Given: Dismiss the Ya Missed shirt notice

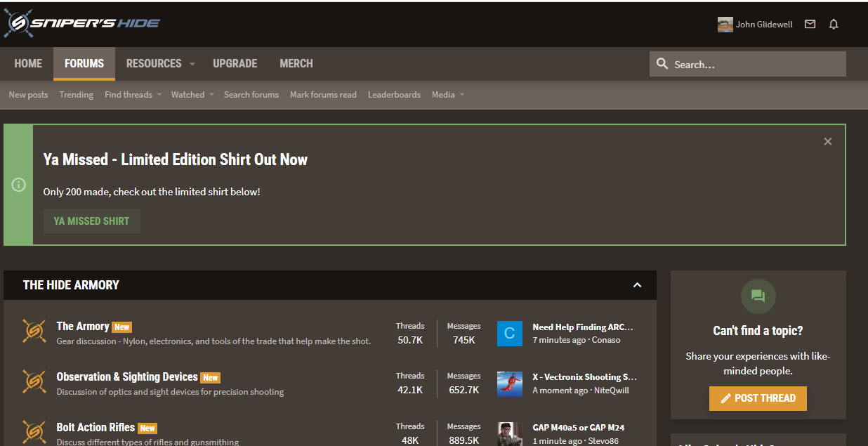Looking at the screenshot, I should 827,141.
